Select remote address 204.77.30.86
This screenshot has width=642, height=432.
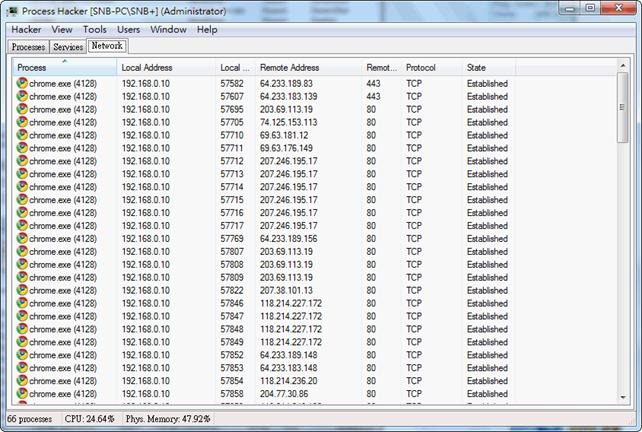click(x=284, y=394)
